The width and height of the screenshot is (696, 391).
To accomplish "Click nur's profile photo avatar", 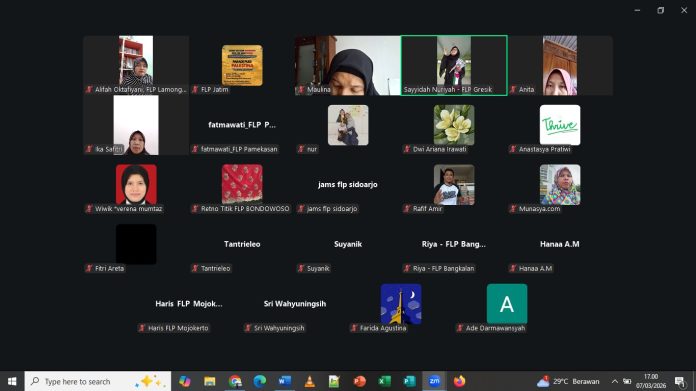I will (x=348, y=125).
